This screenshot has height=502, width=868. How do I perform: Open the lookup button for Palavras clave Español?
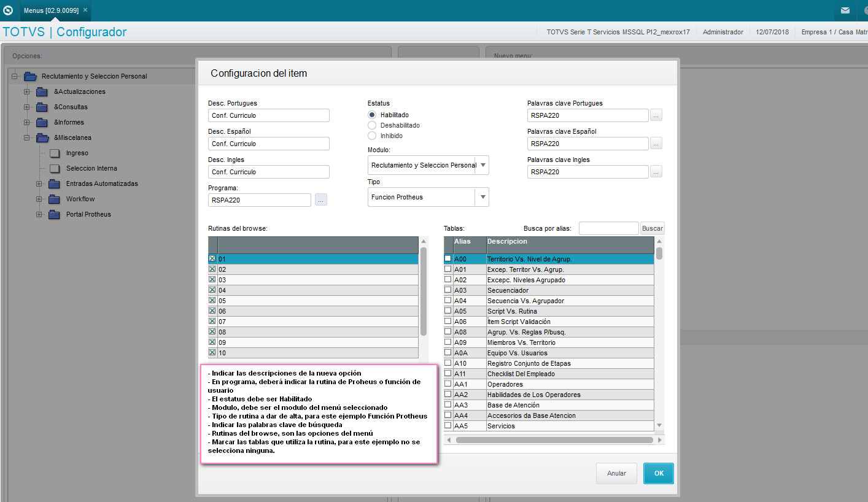[656, 144]
